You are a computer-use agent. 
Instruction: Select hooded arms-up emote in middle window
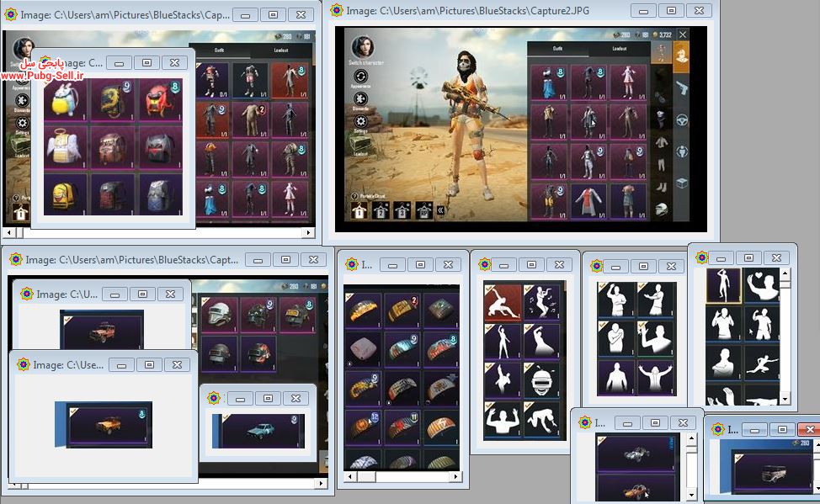(656, 377)
